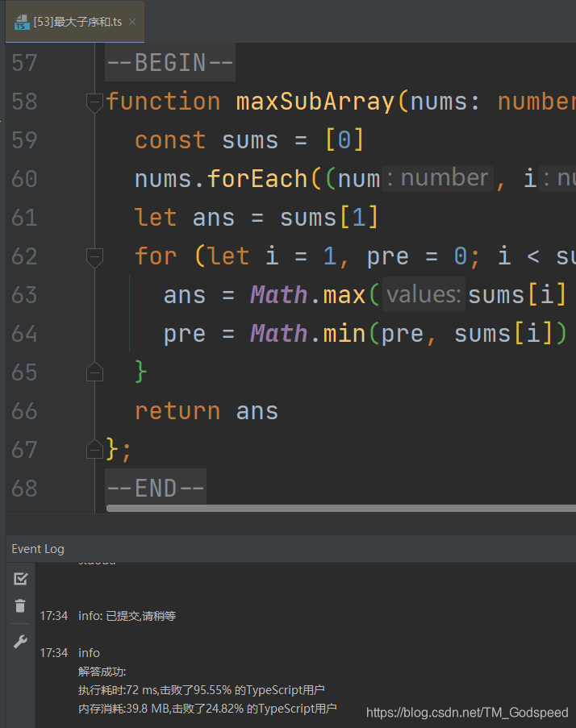Click 'let ans = sums[1]' line
The width and height of the screenshot is (576, 728).
pos(257,218)
